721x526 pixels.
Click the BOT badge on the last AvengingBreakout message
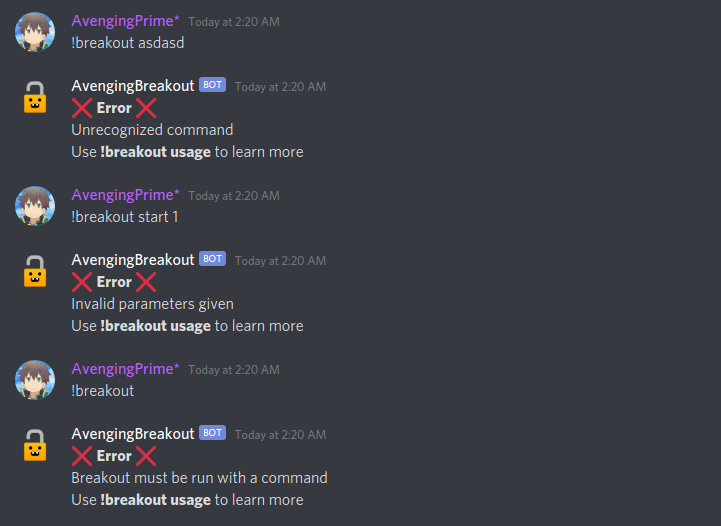pos(212,433)
